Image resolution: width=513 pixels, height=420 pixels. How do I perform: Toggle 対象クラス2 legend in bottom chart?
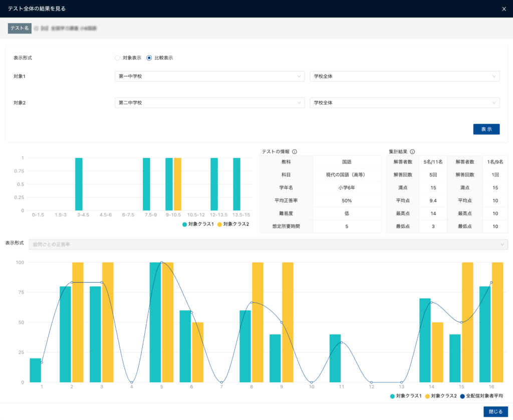point(441,396)
